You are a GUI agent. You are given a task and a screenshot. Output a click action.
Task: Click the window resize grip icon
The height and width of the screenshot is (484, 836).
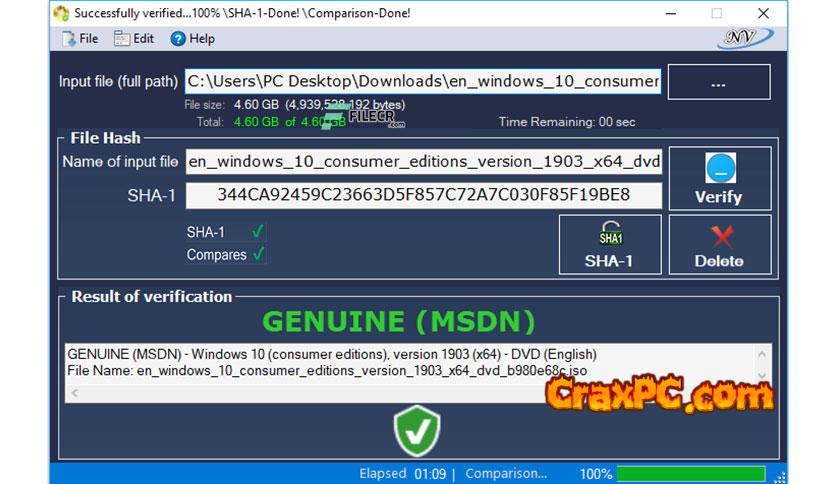click(x=780, y=477)
